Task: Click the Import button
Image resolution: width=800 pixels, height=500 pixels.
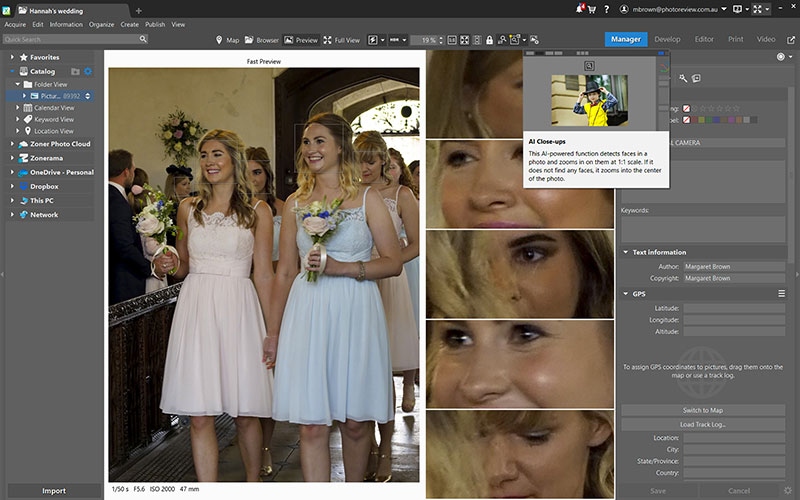Action: click(53, 491)
